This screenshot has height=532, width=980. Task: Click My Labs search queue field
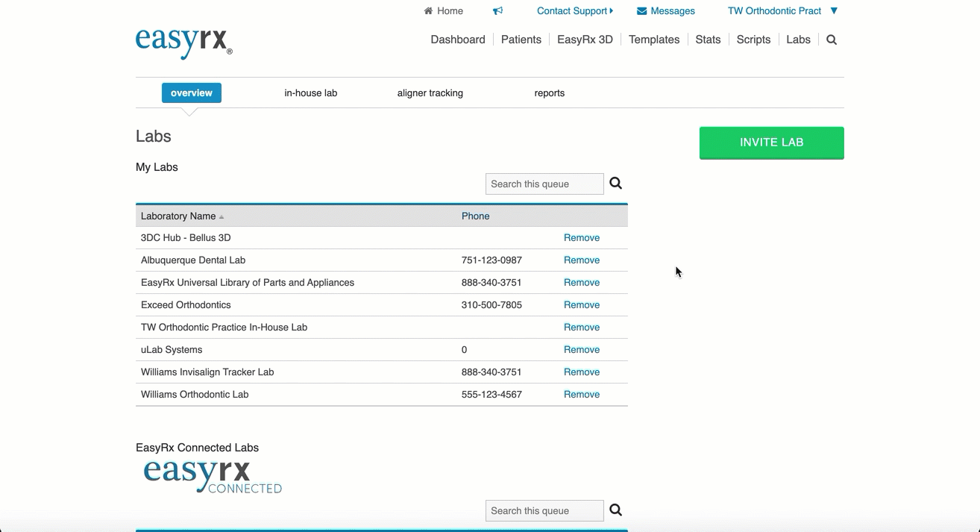[544, 184]
